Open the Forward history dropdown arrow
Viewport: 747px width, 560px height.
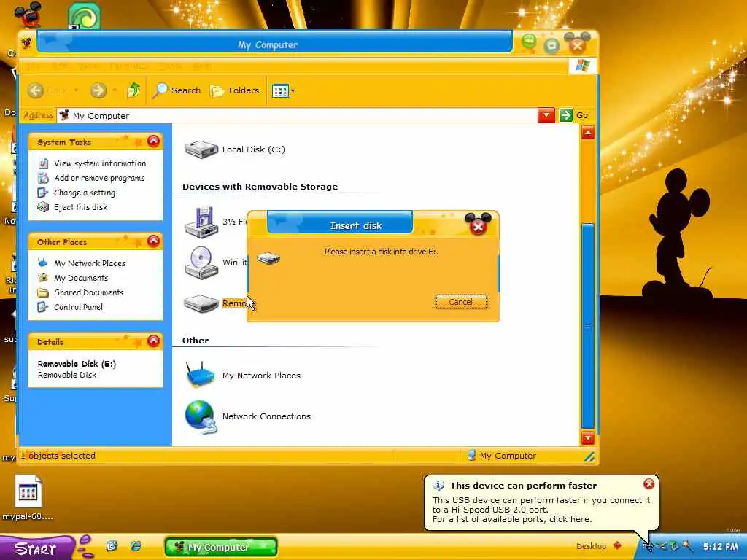[x=115, y=90]
